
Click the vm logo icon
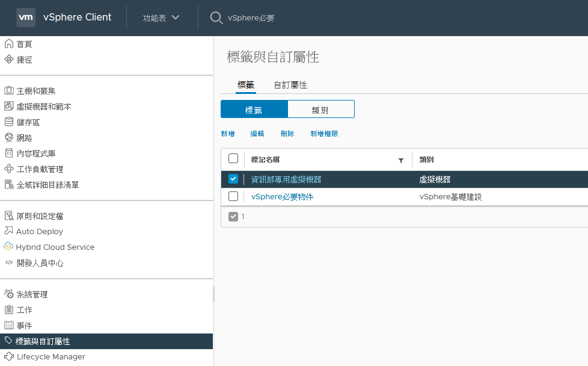click(26, 17)
